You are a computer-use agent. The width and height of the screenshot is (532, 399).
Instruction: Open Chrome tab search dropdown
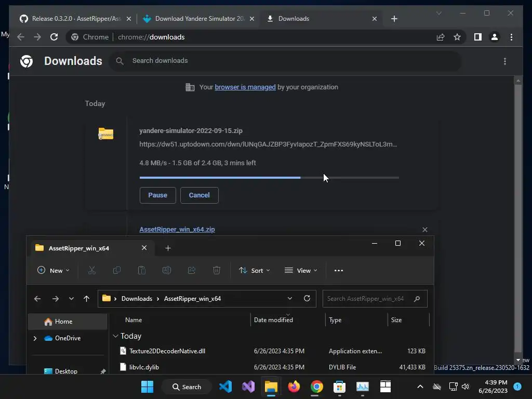coord(438,13)
